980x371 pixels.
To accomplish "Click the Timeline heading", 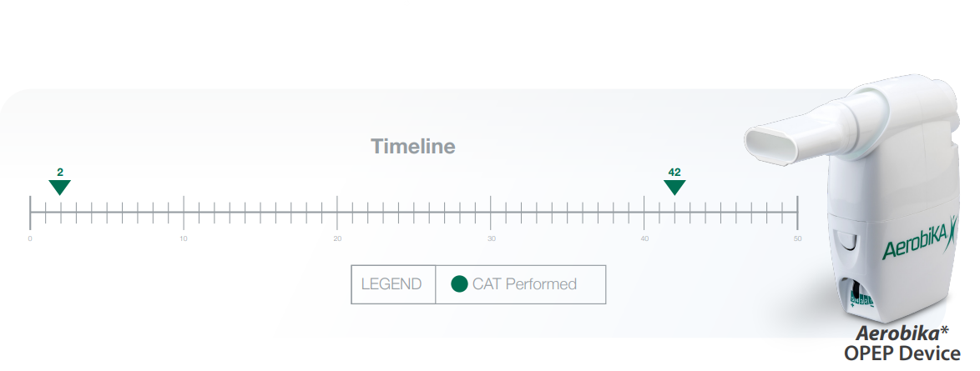I will [x=413, y=147].
